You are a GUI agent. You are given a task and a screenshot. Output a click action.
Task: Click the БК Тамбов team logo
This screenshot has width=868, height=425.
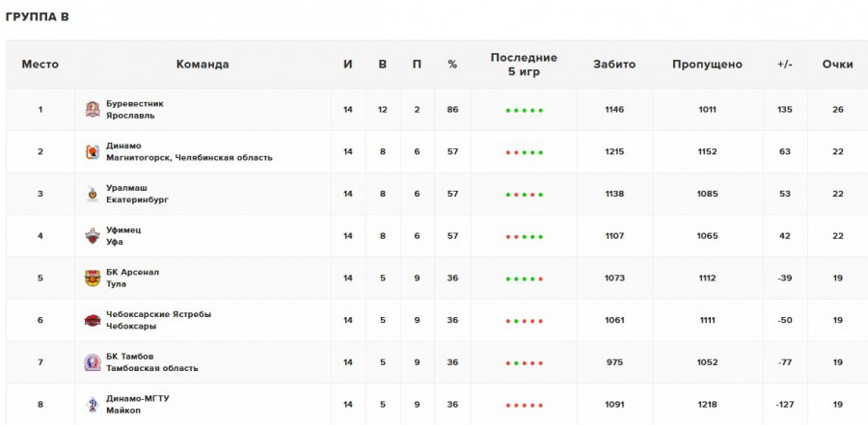pyautogui.click(x=93, y=362)
